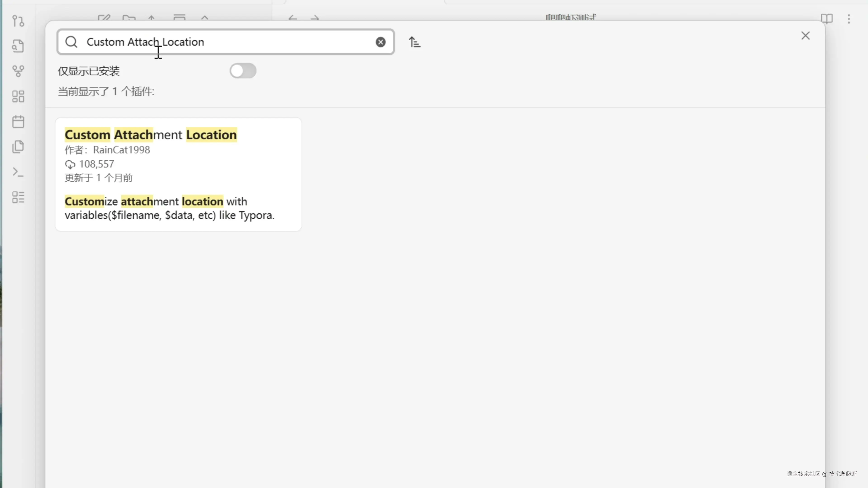Click inside the plugin search box
Viewport: 868px width, 488px height.
pos(270,42)
